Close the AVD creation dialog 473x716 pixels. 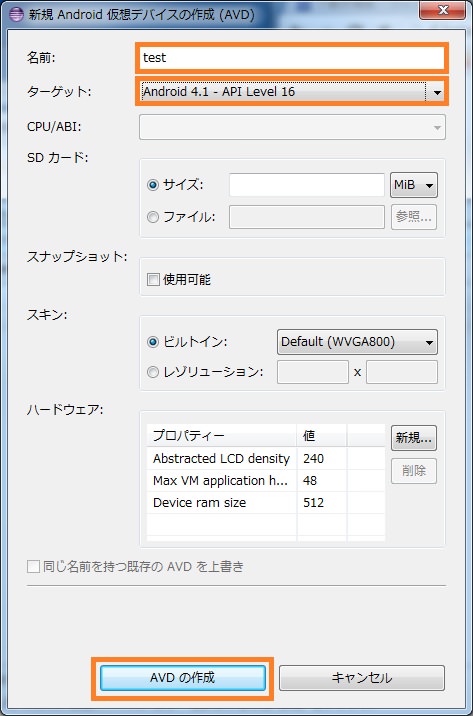442,11
